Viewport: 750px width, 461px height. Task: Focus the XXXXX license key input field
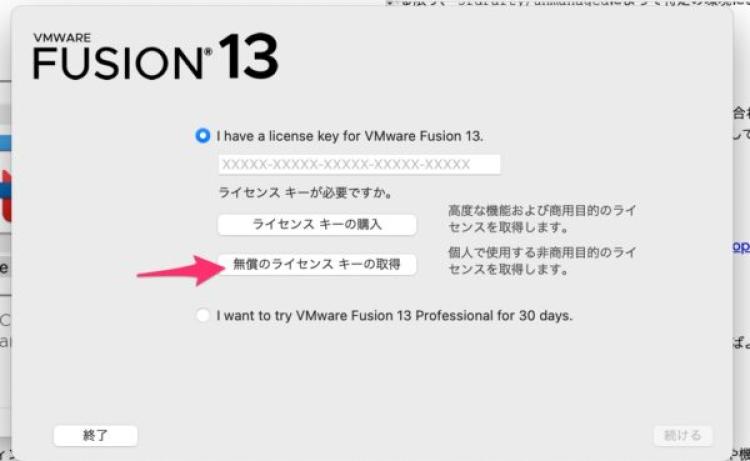[x=359, y=165]
